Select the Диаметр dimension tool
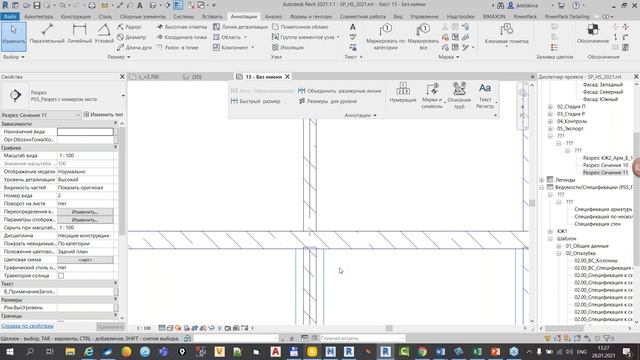 click(131, 37)
